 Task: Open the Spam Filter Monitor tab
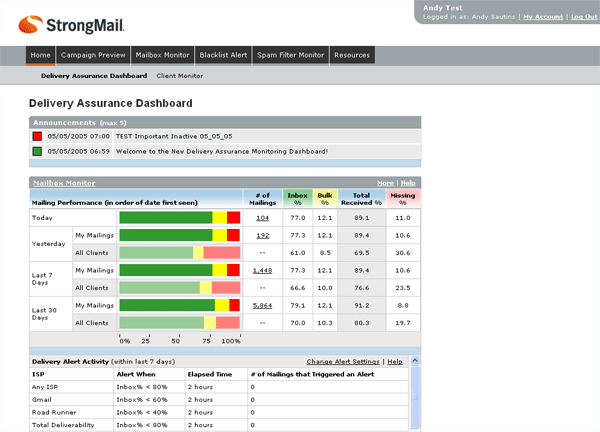(x=290, y=55)
